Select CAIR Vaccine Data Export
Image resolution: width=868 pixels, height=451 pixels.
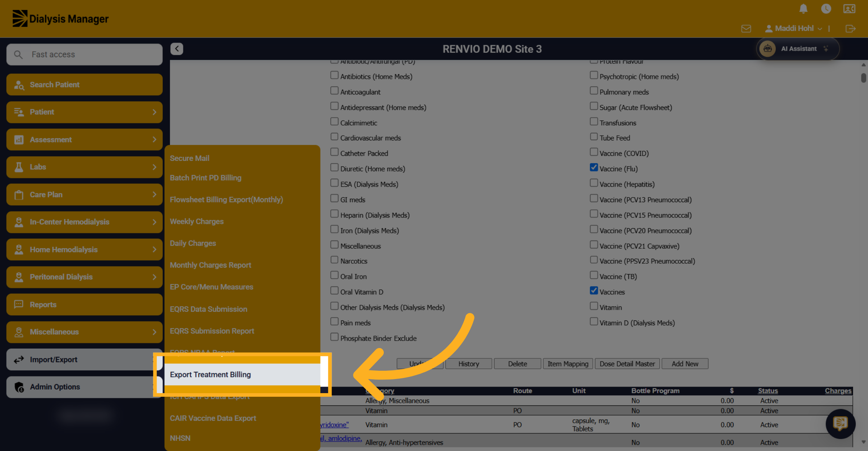point(213,418)
